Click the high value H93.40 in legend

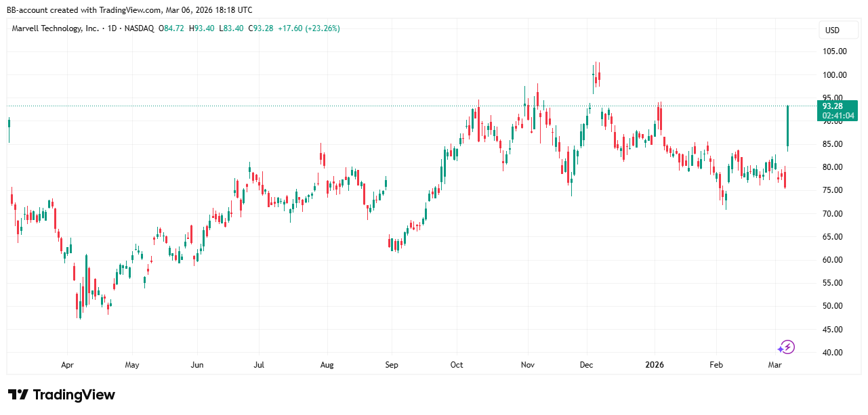pos(202,28)
